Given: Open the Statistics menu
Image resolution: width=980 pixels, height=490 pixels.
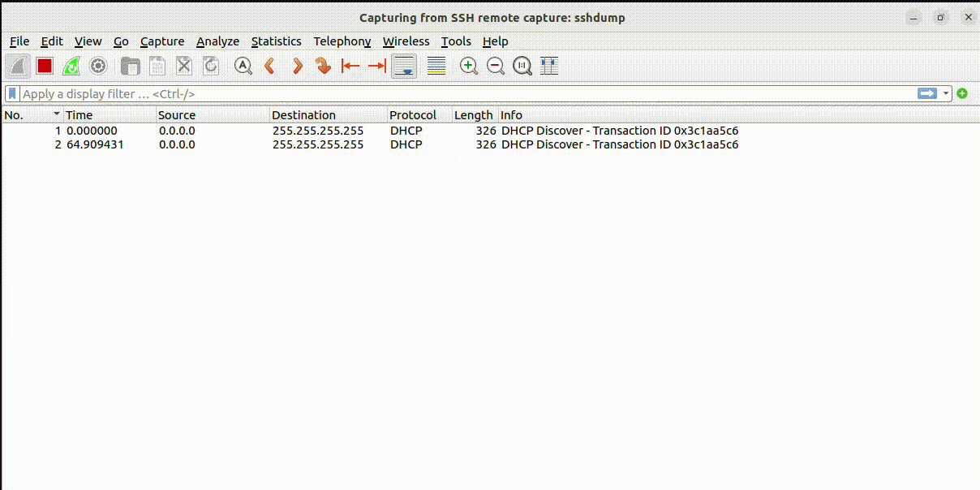Looking at the screenshot, I should coord(276,41).
